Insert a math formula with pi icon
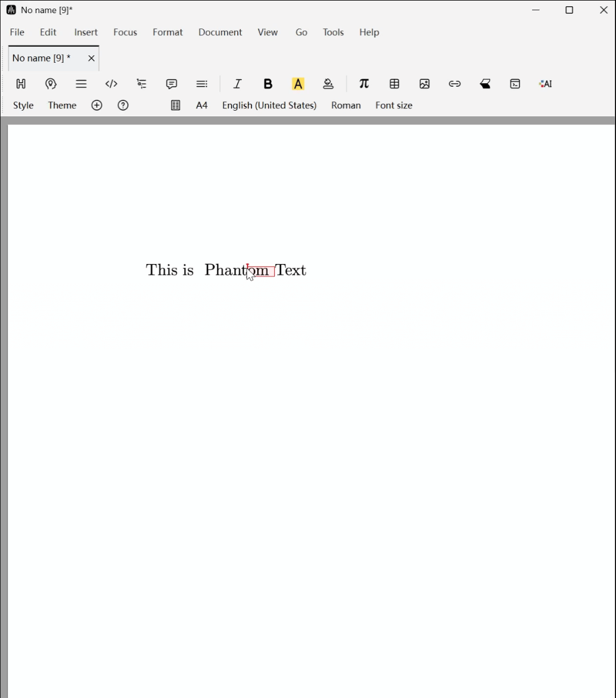Viewport: 616px width, 698px height. pos(364,84)
